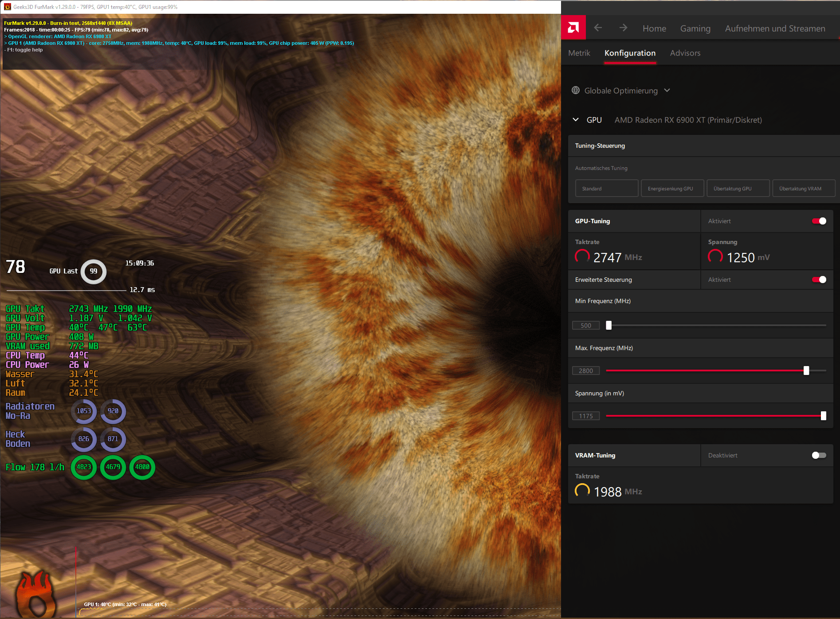This screenshot has height=619, width=840.
Task: Open the Gaming menu
Action: [695, 28]
